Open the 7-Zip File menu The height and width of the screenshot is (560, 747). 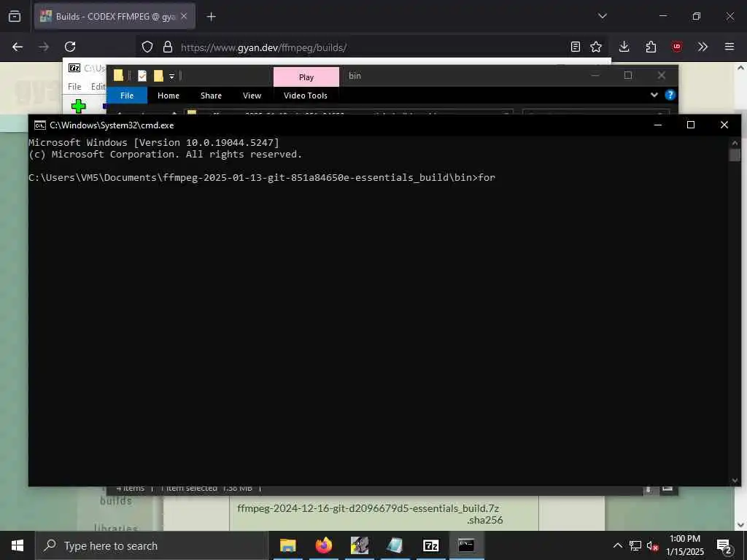(x=74, y=87)
